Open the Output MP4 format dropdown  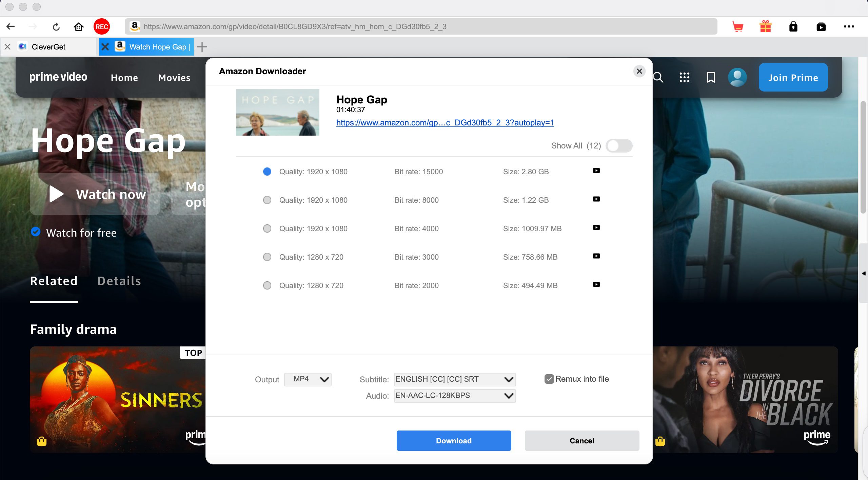[308, 379]
